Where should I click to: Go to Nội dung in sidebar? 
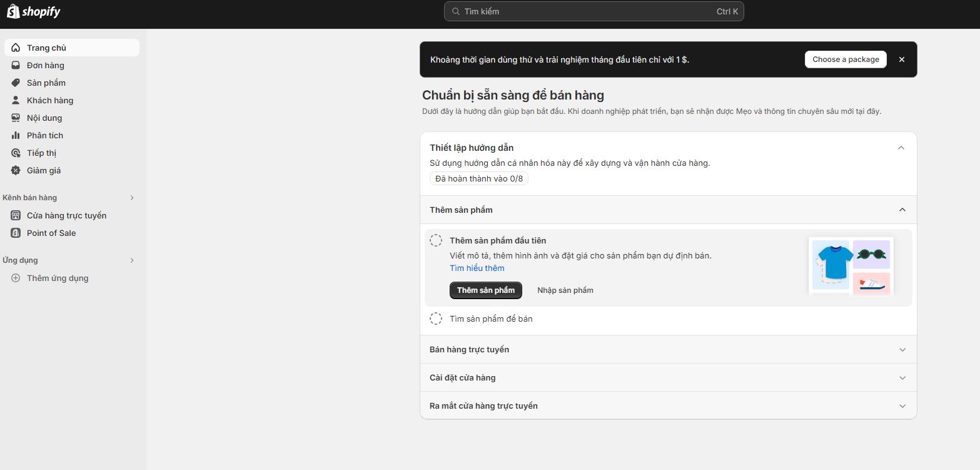click(x=44, y=118)
